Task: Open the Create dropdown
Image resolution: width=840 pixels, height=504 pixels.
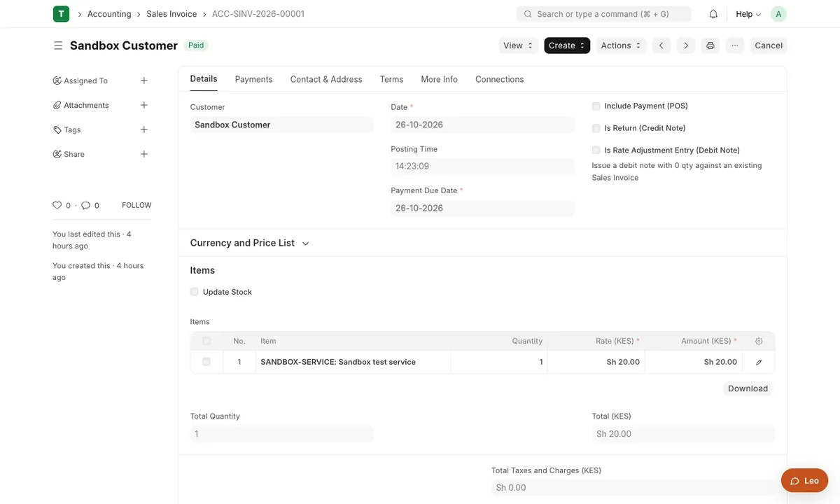Action: (567, 45)
